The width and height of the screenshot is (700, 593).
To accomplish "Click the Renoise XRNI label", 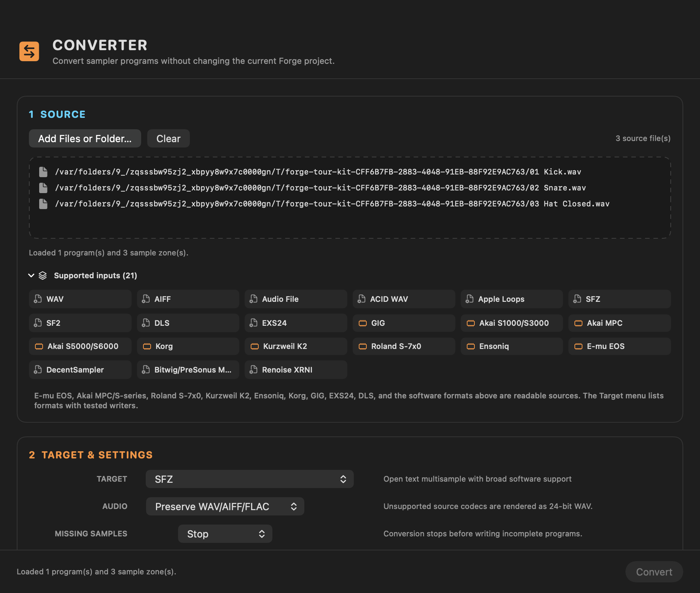I will pyautogui.click(x=287, y=370).
